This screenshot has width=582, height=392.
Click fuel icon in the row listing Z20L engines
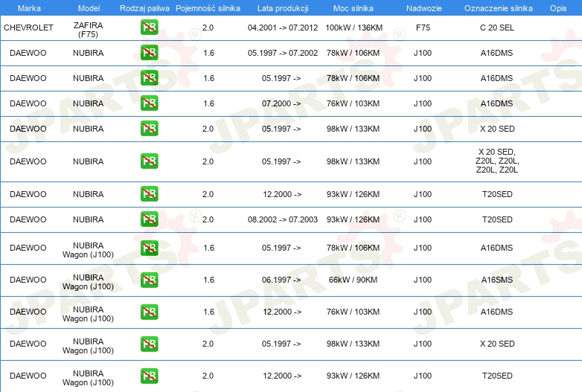[x=149, y=161]
